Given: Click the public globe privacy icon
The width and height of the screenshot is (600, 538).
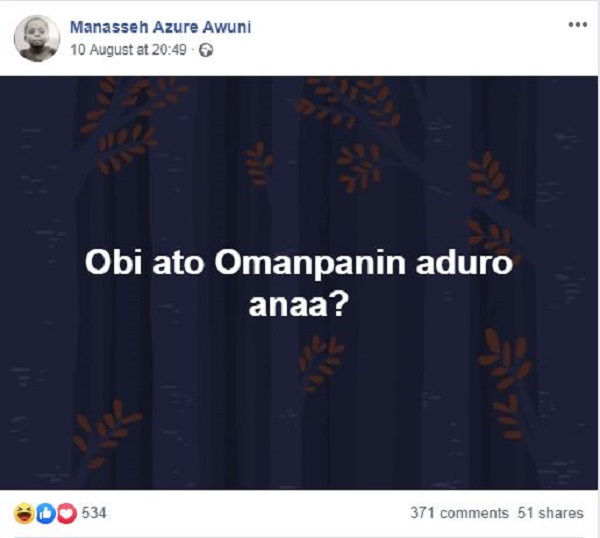Looking at the screenshot, I should pos(206,50).
